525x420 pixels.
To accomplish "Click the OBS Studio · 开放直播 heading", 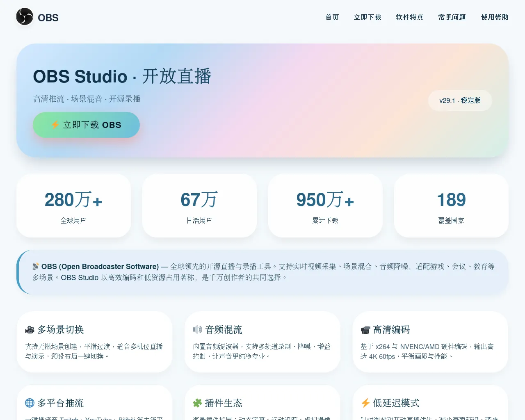I will pos(122,77).
